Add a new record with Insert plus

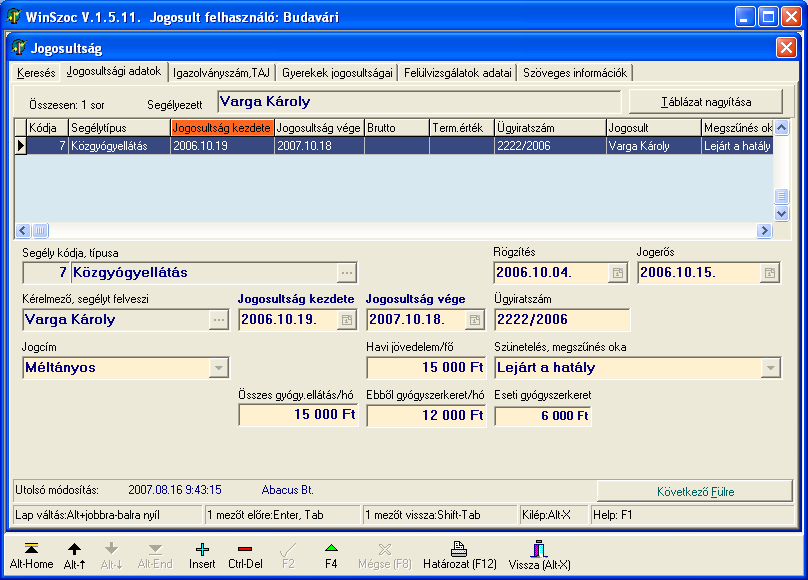(202, 550)
